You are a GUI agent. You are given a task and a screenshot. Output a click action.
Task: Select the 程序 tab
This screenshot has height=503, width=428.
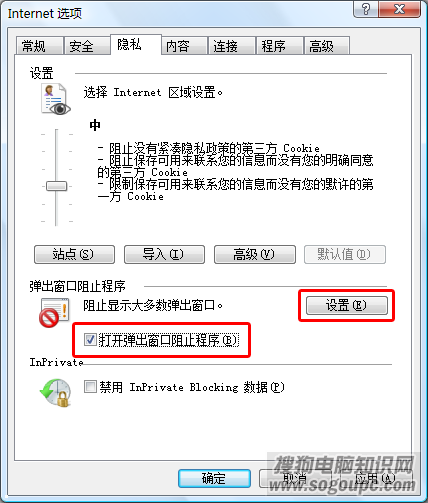pos(279,46)
